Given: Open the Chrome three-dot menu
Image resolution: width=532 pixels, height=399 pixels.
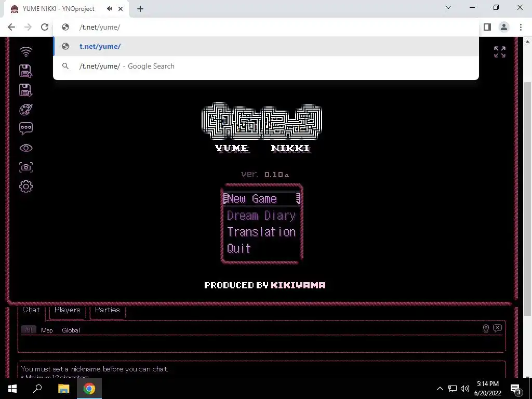Looking at the screenshot, I should [521, 27].
